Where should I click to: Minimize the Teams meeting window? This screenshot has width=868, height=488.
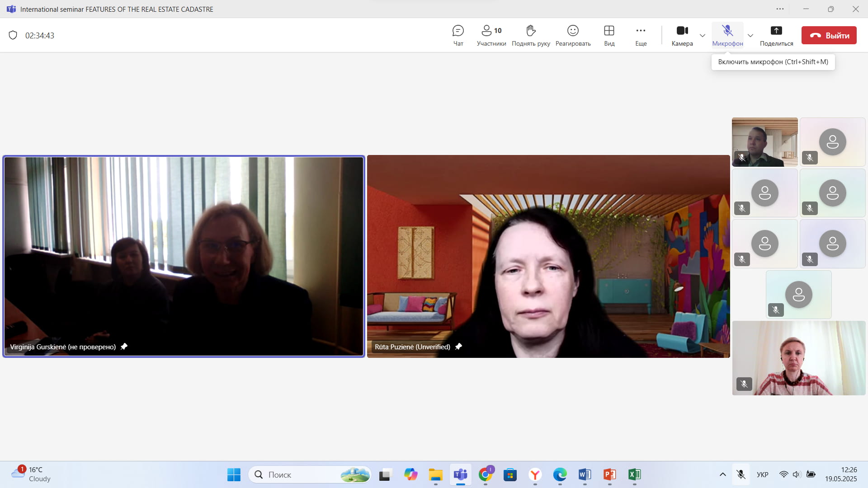[x=806, y=9]
